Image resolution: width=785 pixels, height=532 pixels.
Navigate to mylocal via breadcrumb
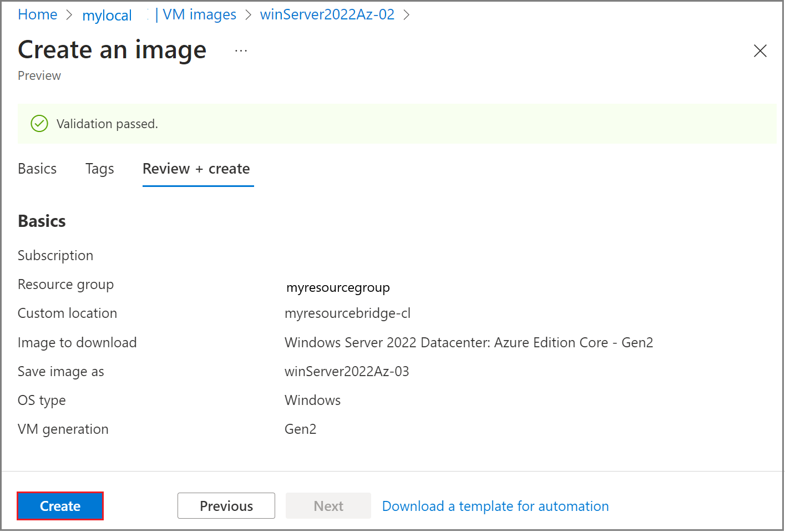point(107,16)
